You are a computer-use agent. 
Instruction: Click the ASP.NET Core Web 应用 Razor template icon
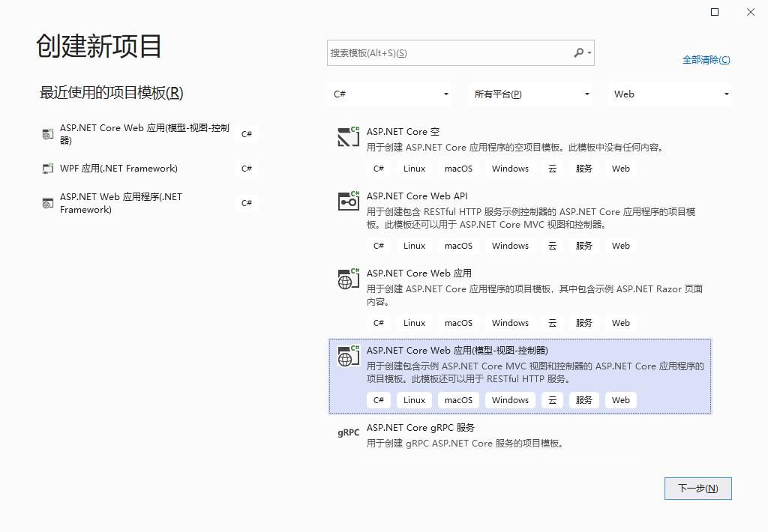348,279
